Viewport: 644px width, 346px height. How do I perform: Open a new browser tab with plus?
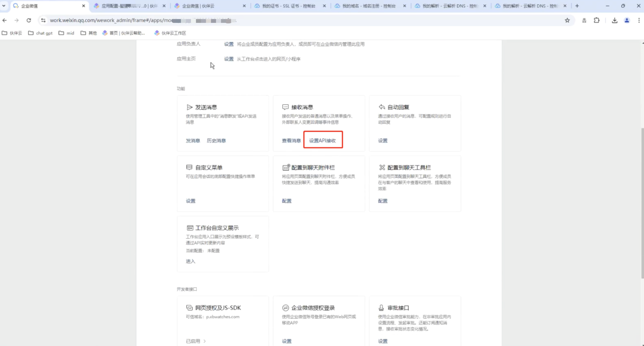click(x=577, y=6)
